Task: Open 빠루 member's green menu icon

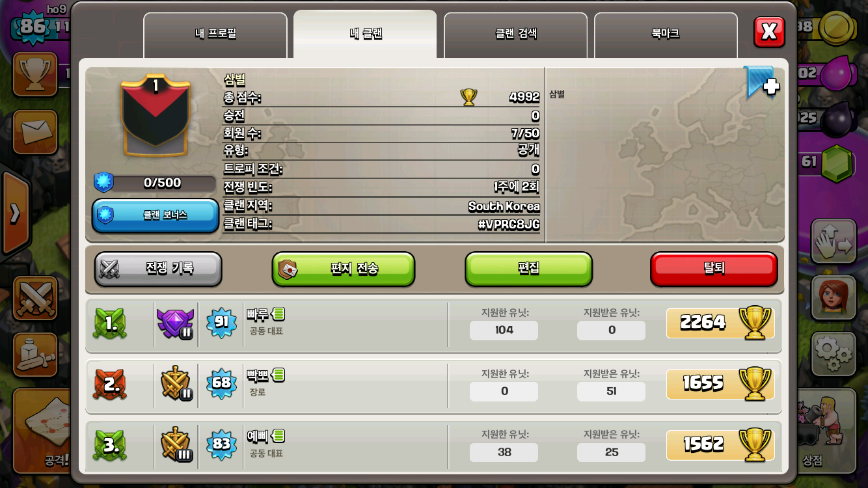Action: click(278, 314)
